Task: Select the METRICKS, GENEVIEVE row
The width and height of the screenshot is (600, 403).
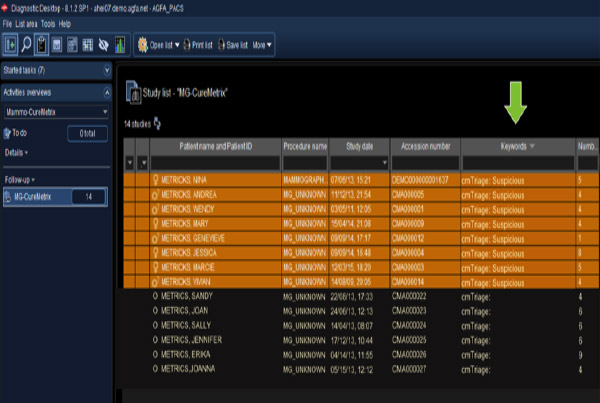Action: (361, 238)
